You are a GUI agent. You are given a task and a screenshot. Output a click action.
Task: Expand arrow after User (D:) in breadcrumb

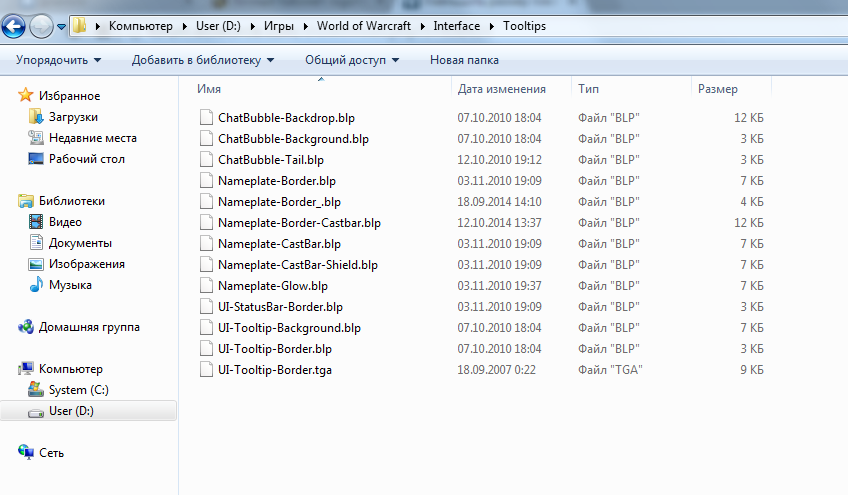pos(252,26)
